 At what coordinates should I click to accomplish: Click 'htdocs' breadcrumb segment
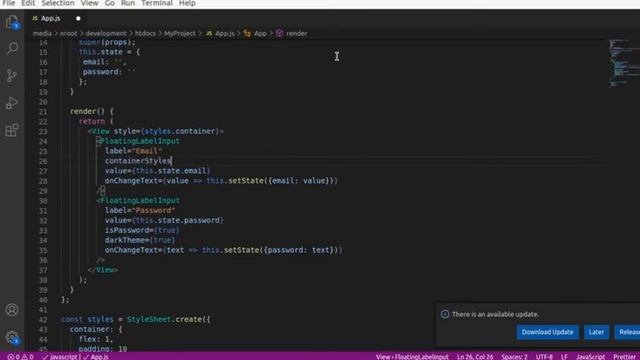coord(145,33)
